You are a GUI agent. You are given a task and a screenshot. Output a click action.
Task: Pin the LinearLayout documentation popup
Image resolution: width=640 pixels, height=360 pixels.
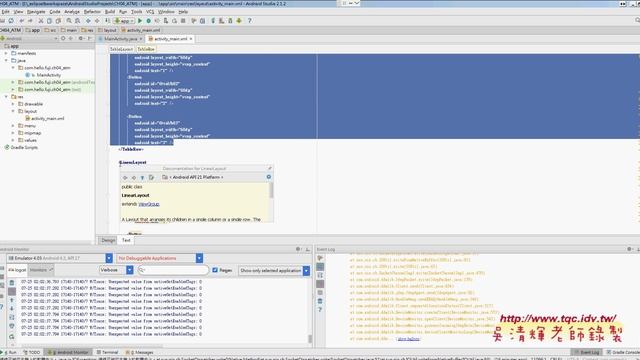point(269,168)
